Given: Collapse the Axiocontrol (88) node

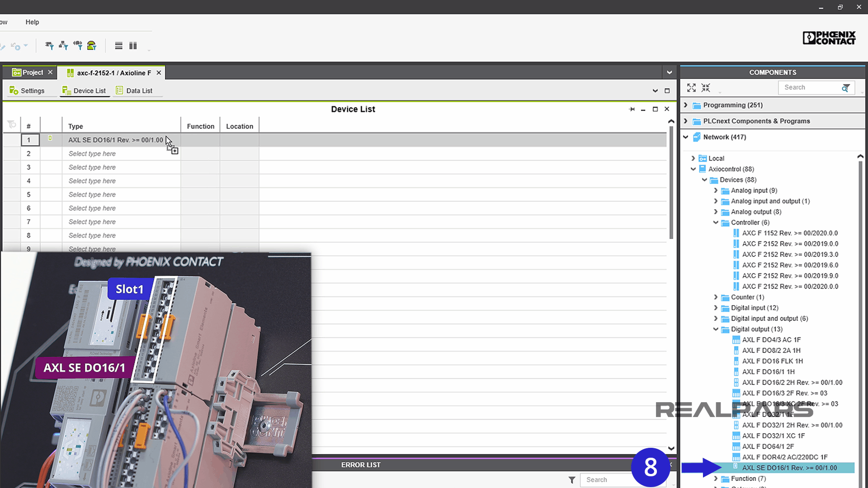Looking at the screenshot, I should [693, 169].
